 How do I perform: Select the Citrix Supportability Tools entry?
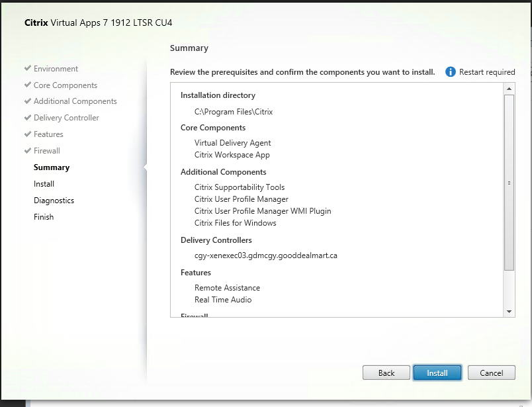(240, 187)
